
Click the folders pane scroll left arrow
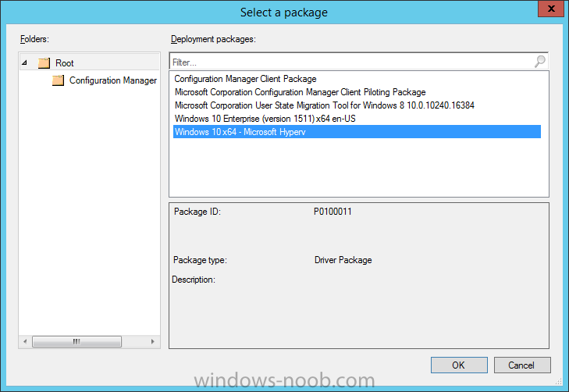[25, 341]
